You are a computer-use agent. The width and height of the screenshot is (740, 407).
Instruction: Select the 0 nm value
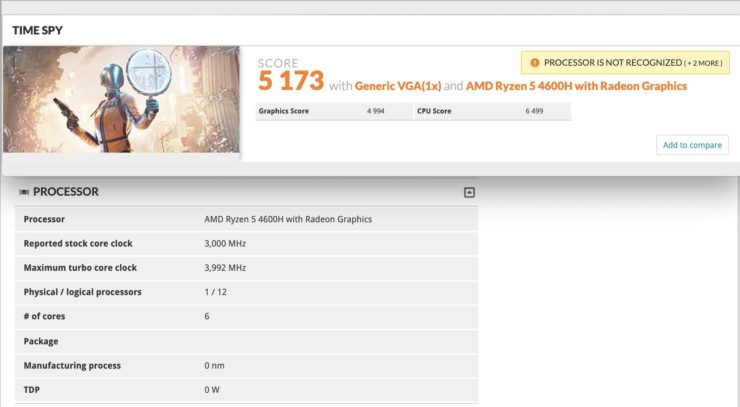214,365
